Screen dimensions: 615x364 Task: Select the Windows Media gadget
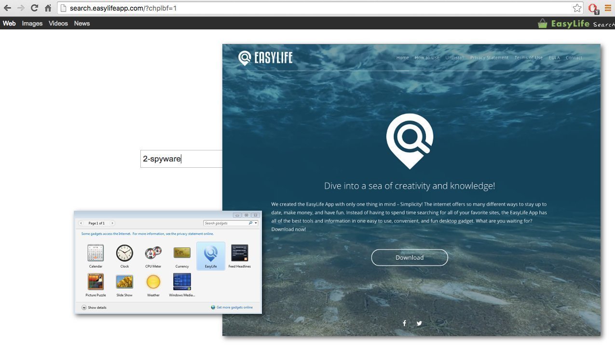[x=182, y=285]
